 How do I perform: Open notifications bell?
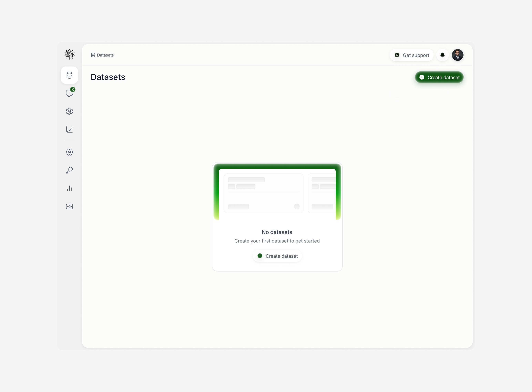pyautogui.click(x=442, y=55)
